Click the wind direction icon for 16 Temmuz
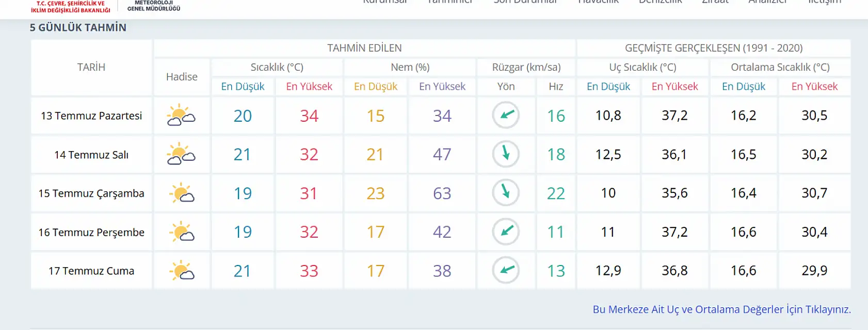The image size is (868, 330). coord(506,232)
